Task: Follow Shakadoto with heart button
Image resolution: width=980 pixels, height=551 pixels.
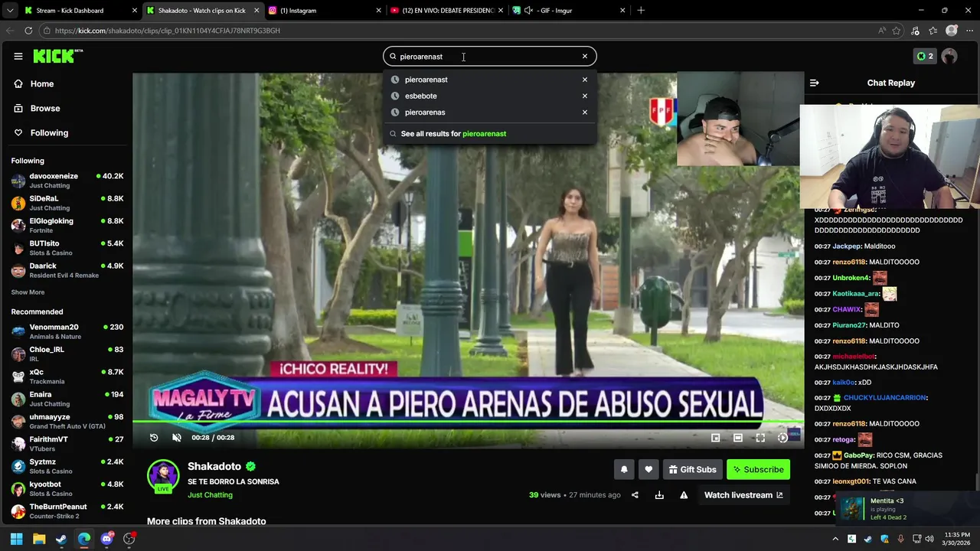Action: [x=648, y=469]
